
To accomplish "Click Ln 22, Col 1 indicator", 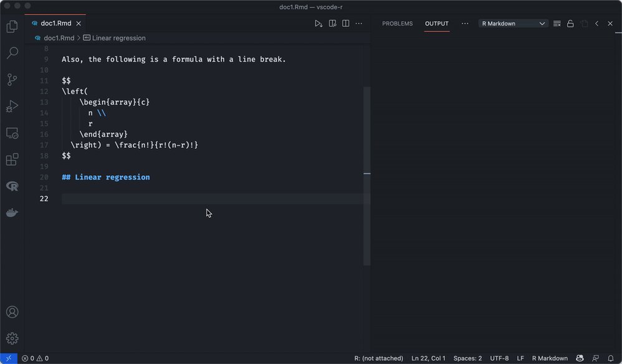I will (428, 358).
